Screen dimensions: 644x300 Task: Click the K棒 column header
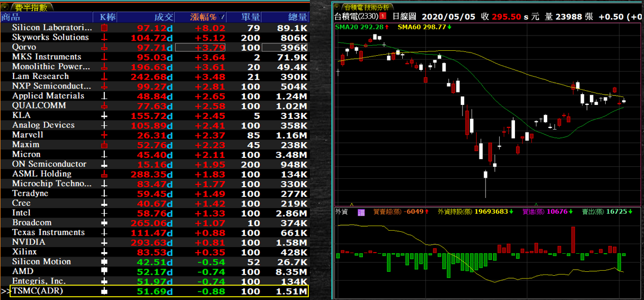click(108, 17)
